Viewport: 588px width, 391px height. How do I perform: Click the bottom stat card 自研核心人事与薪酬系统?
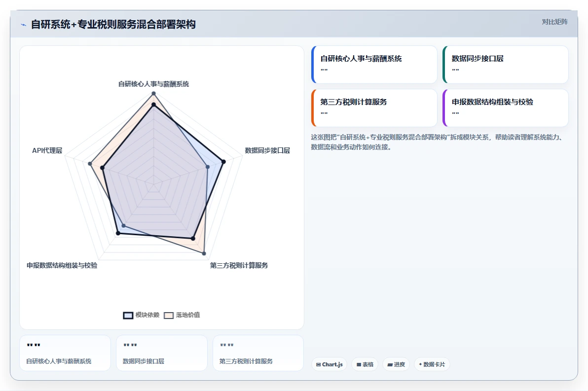tap(65, 353)
